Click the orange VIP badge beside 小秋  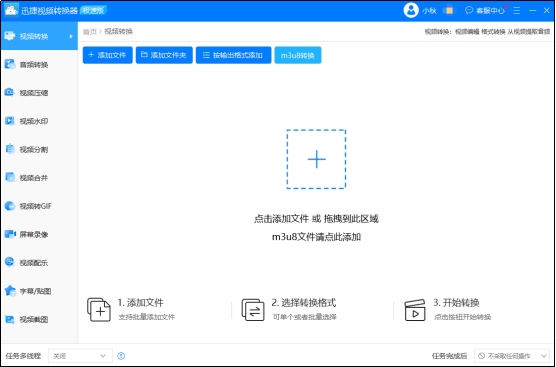[x=449, y=10]
